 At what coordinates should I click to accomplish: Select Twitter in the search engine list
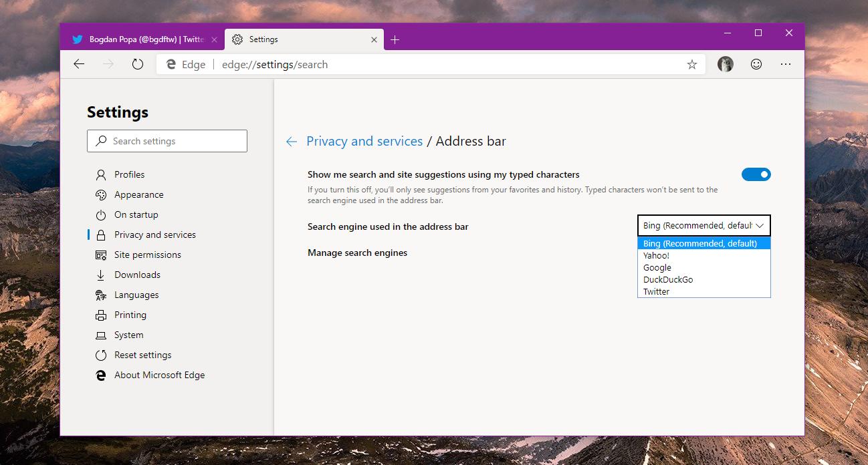tap(704, 291)
